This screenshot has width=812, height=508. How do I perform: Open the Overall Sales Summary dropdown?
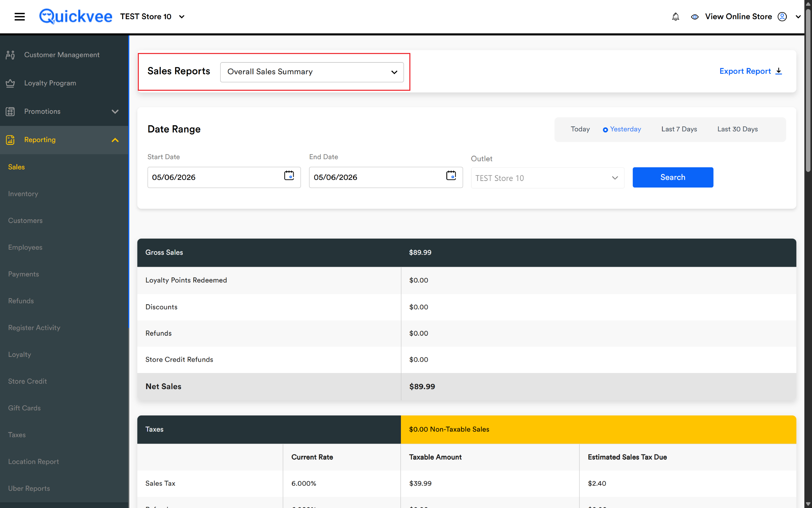(x=312, y=72)
